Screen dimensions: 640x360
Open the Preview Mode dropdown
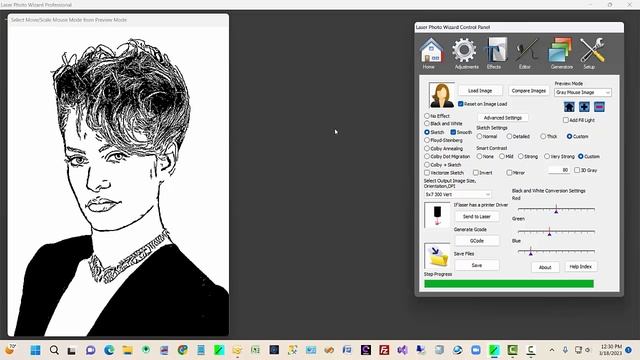(x=582, y=93)
